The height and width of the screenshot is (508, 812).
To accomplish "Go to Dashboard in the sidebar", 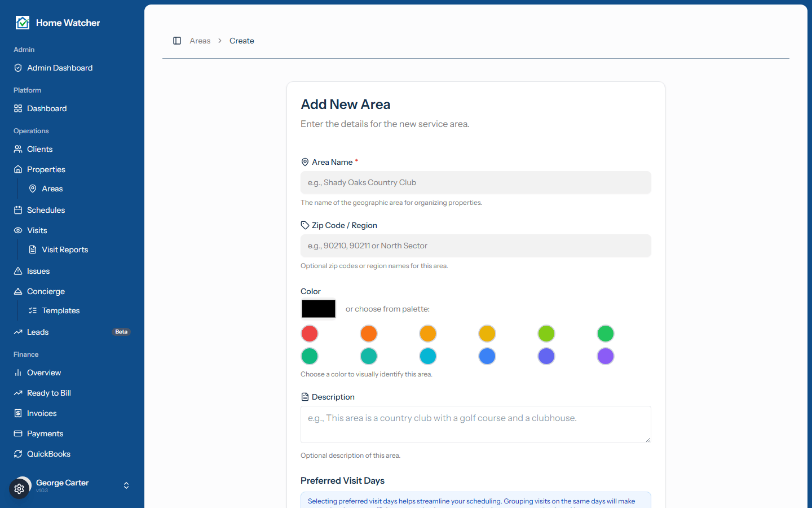I will [72, 108].
